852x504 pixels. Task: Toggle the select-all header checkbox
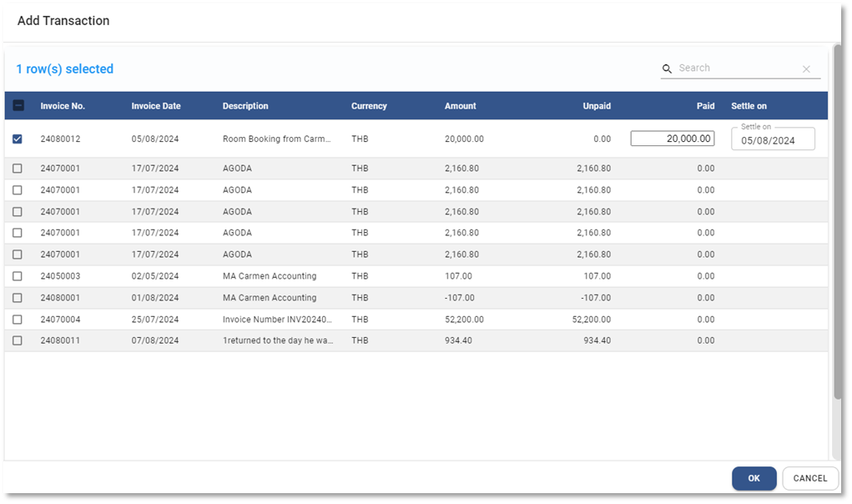coord(18,106)
